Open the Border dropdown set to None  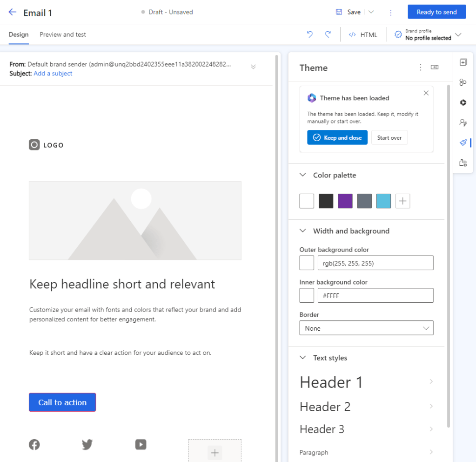pyautogui.click(x=366, y=328)
